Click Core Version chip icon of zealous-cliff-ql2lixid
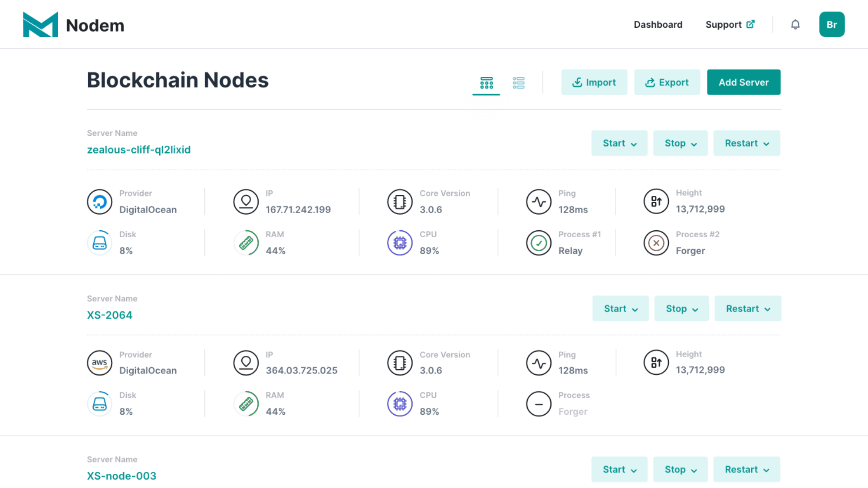 coord(400,202)
